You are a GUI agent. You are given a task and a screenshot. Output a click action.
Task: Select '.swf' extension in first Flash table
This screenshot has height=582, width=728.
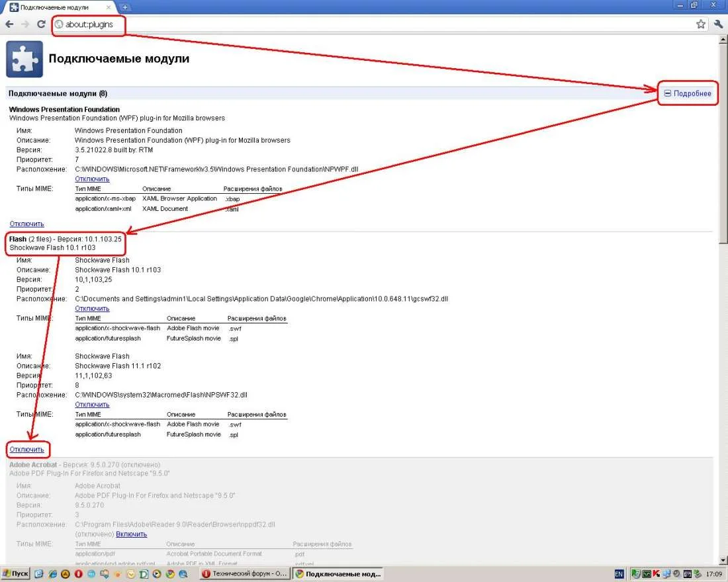coord(235,329)
